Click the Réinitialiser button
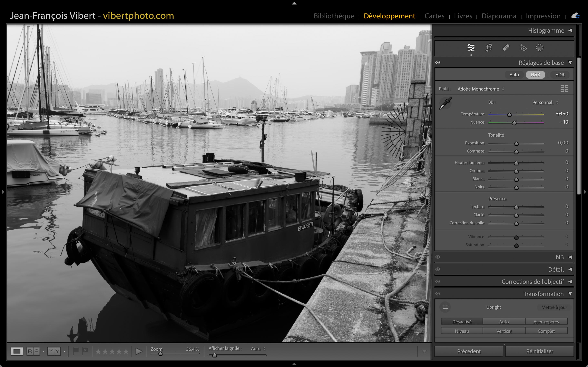Viewport: 588px width, 367px height. coord(539,351)
